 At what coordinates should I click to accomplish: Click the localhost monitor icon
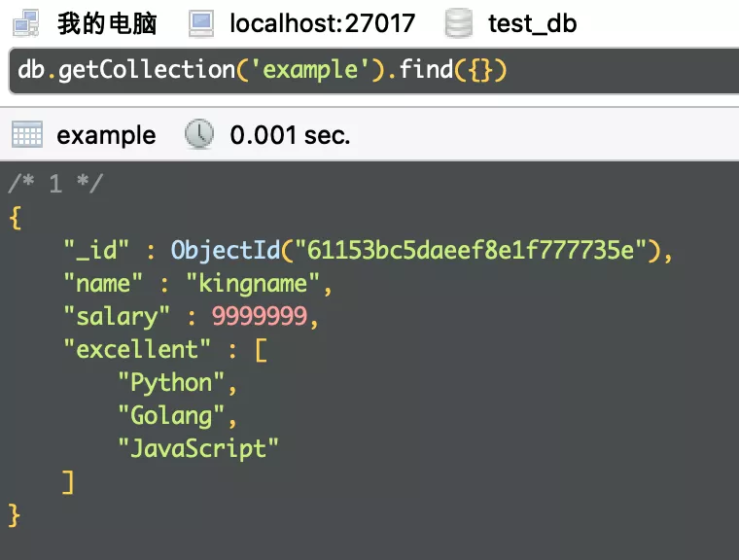(201, 22)
